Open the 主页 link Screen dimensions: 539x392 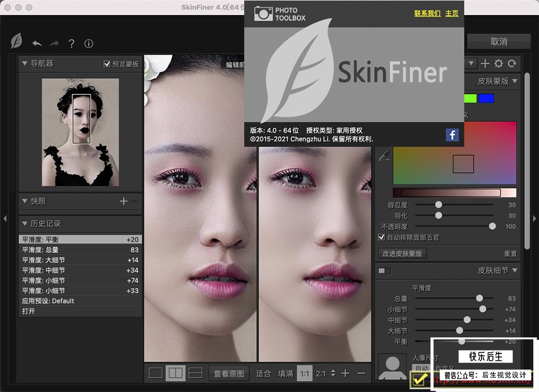click(x=452, y=13)
